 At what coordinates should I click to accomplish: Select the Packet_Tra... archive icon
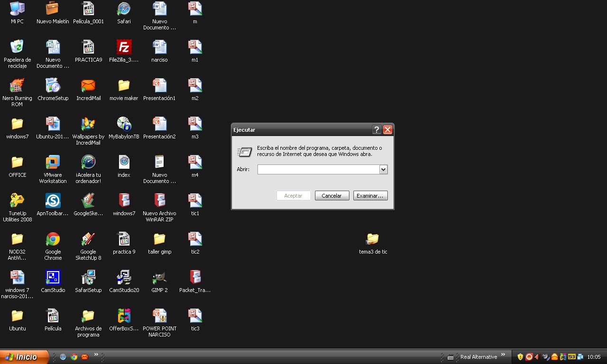tap(195, 281)
